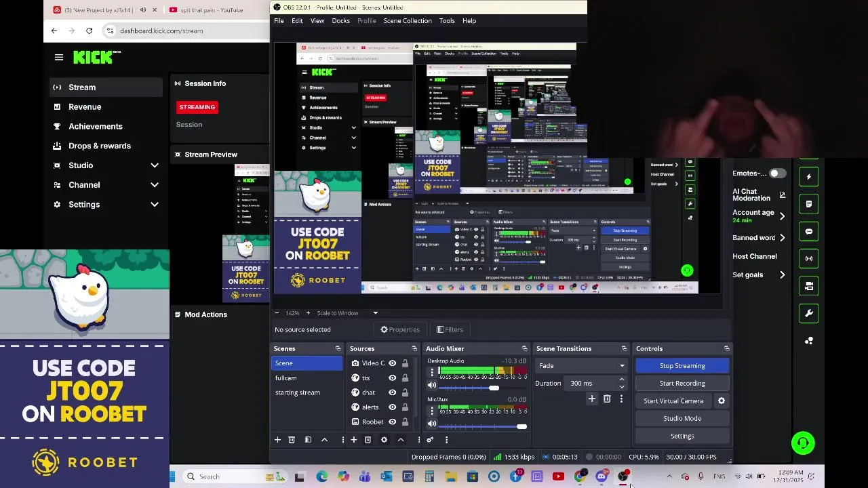
Task: Open OBS Docks menu
Action: [341, 21]
